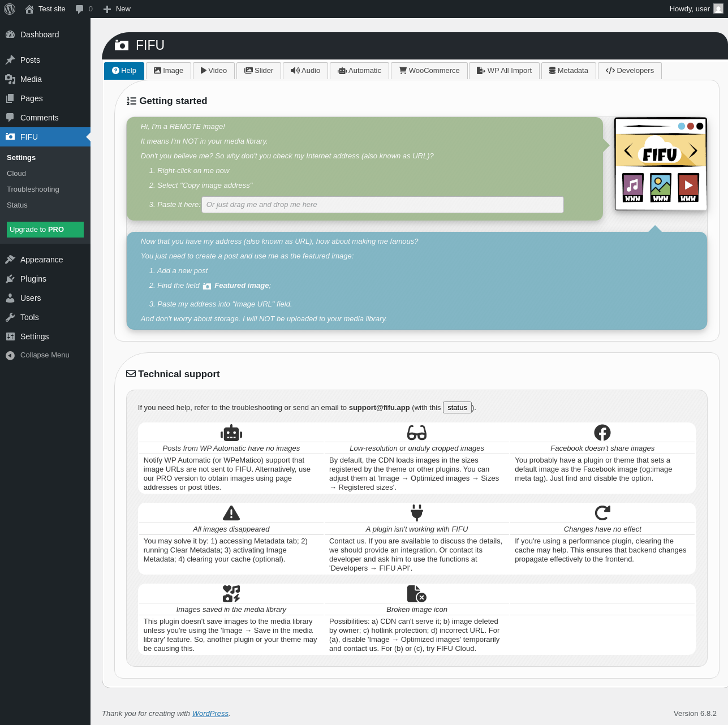Viewport: 728px width, 725px height.
Task: Switch to the WP All Import tab
Action: (x=505, y=71)
